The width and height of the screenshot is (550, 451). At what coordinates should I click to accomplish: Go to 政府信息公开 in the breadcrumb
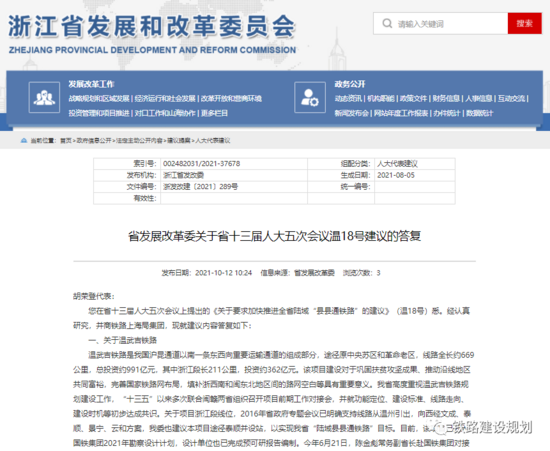94,141
